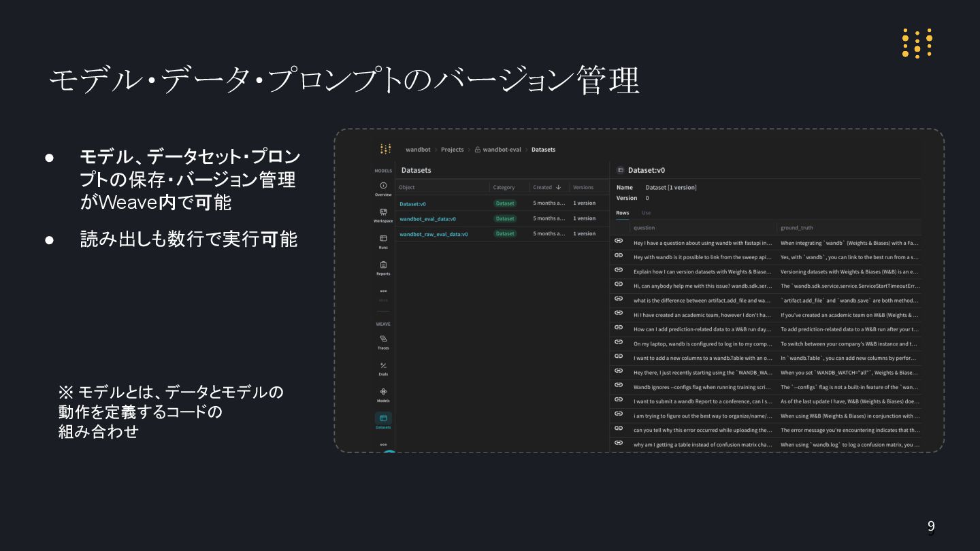Click the link icon for the 'Hi I have created an academic' row

tap(619, 313)
